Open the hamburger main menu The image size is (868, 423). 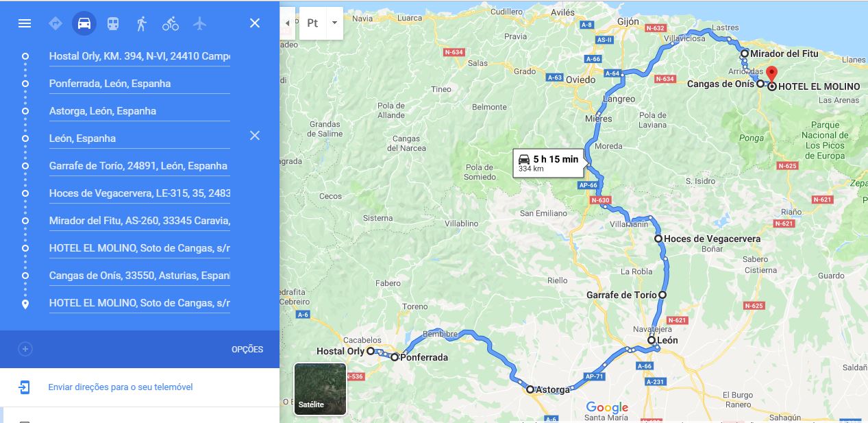[x=25, y=23]
